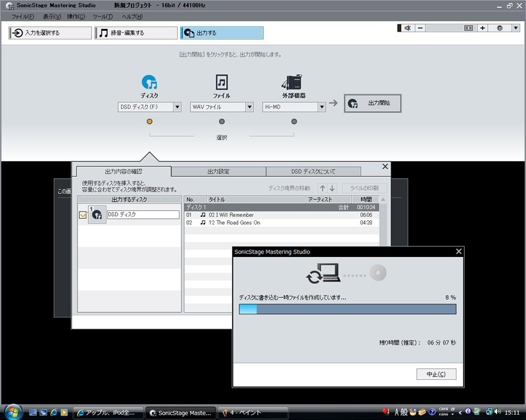
Task: Select the File output music-note icon
Action: 222,82
